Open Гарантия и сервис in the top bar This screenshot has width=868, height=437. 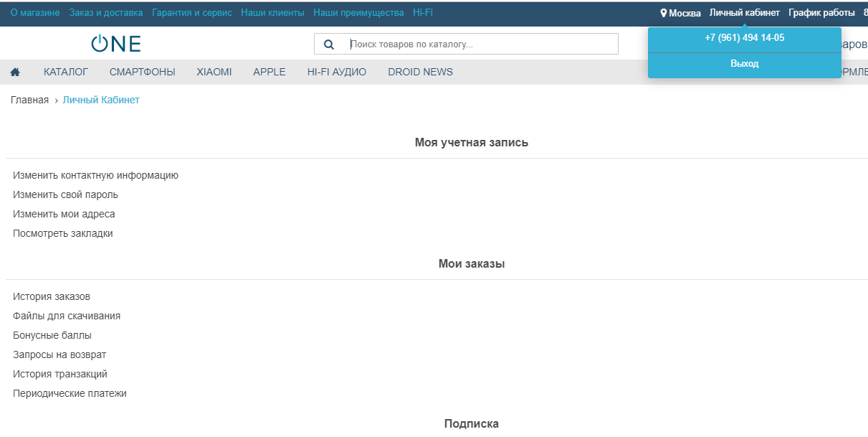[192, 13]
